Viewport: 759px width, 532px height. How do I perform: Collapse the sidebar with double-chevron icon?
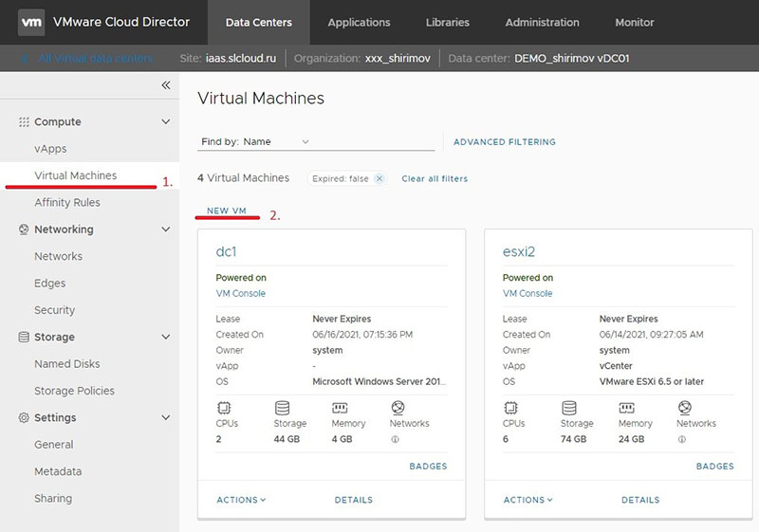166,85
